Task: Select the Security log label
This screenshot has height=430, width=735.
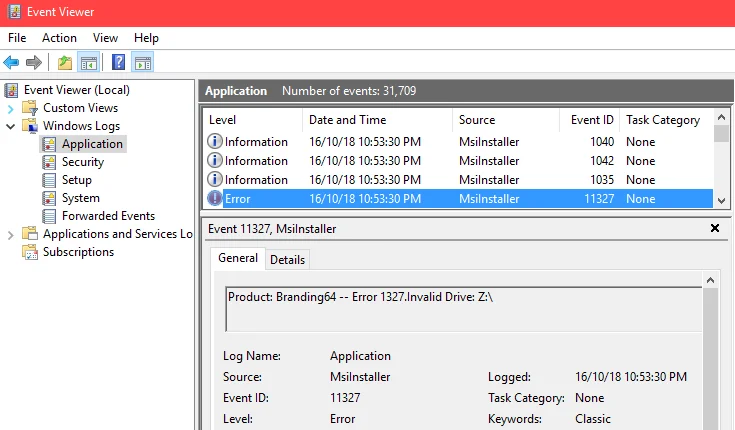Action: (83, 162)
